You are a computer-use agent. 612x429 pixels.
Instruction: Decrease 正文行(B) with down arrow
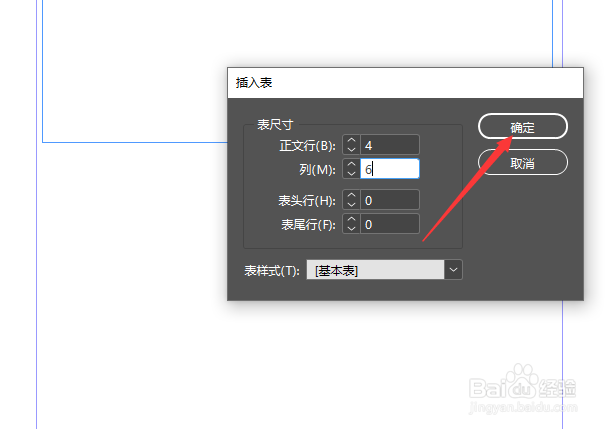351,150
